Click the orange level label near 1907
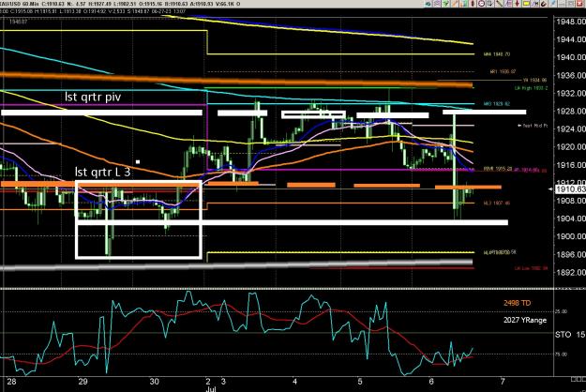586x392 pixels. (497, 204)
